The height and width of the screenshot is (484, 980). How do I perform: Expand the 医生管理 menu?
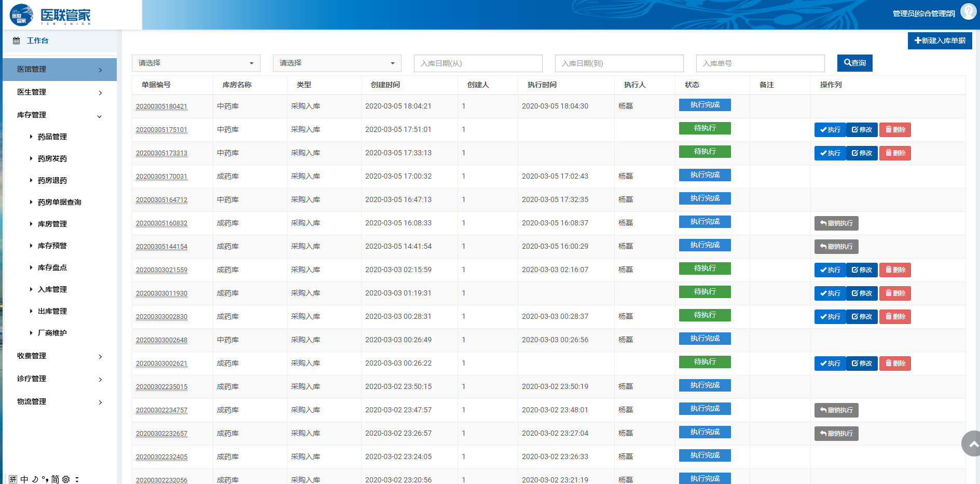[60, 92]
